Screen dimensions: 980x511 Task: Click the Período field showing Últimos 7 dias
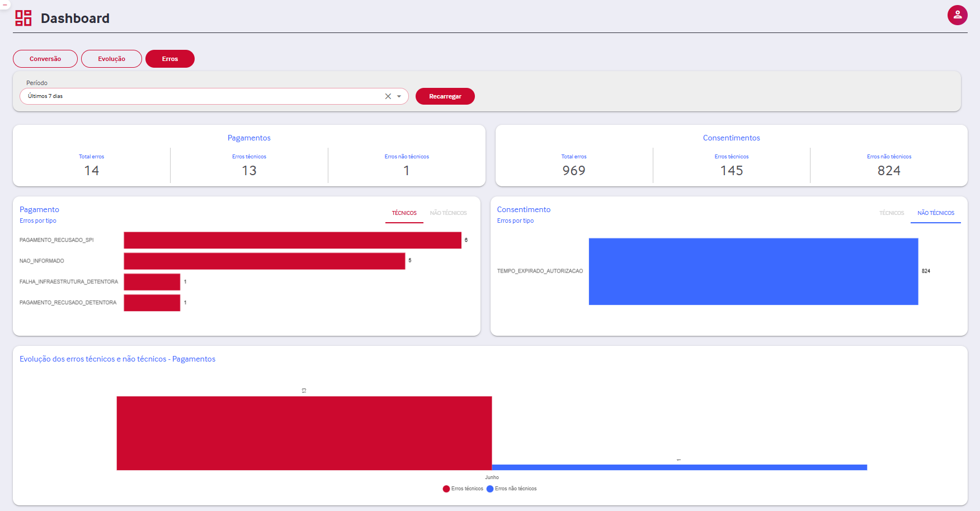click(214, 96)
